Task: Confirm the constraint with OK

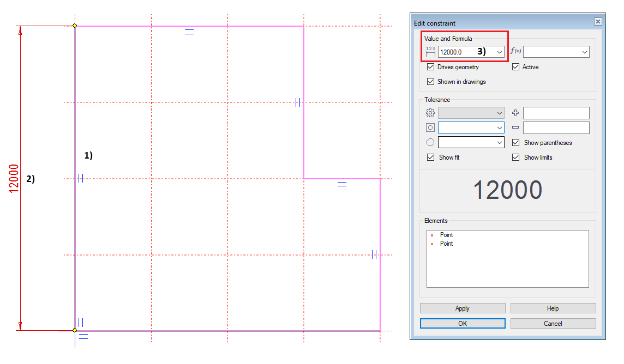Action: point(462,323)
